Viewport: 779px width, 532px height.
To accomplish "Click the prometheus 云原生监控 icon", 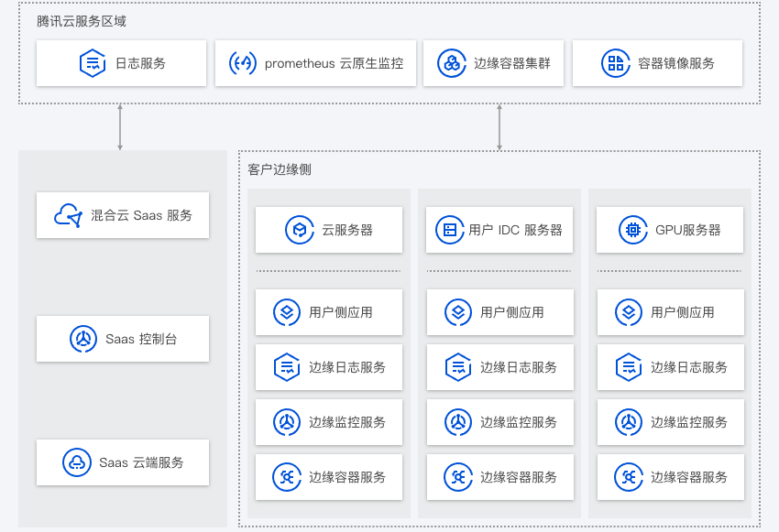I will pyautogui.click(x=243, y=63).
